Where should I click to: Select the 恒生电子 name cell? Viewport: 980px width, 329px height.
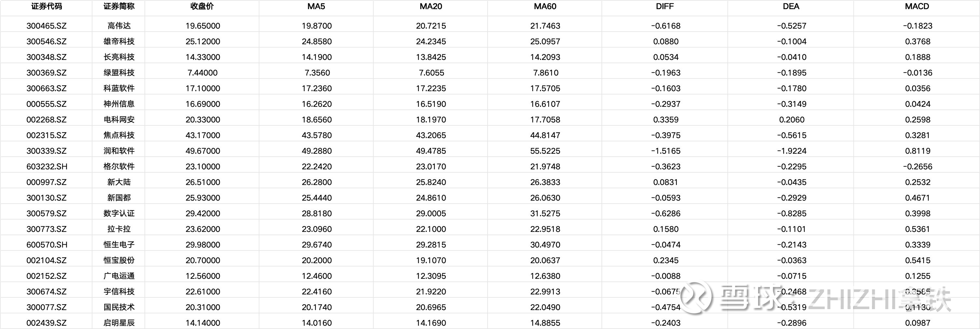click(x=119, y=244)
